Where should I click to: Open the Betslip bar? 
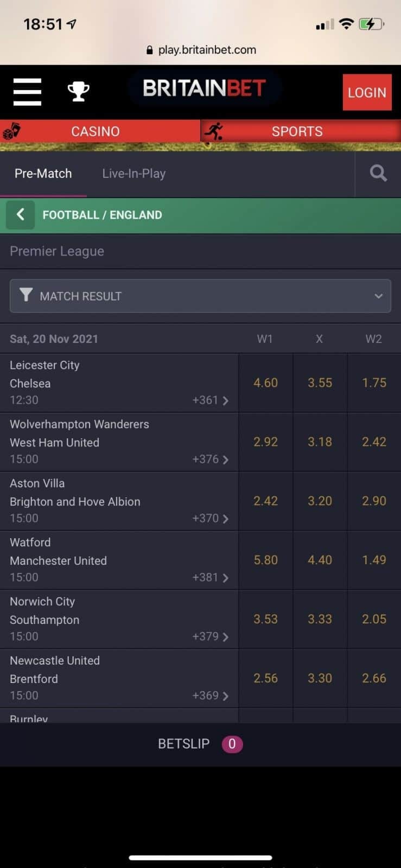[200, 744]
